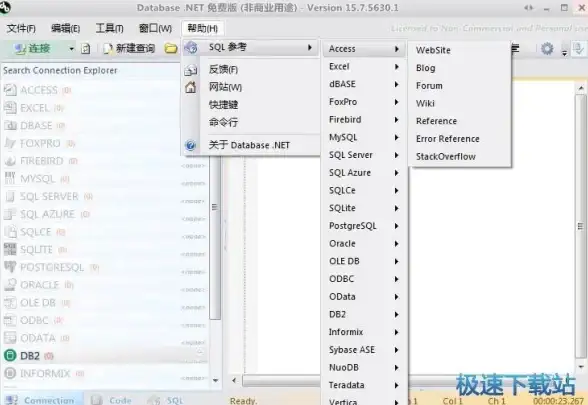This screenshot has width=588, height=405.
Task: Click the green DB2 icon
Action: [x=10, y=356]
